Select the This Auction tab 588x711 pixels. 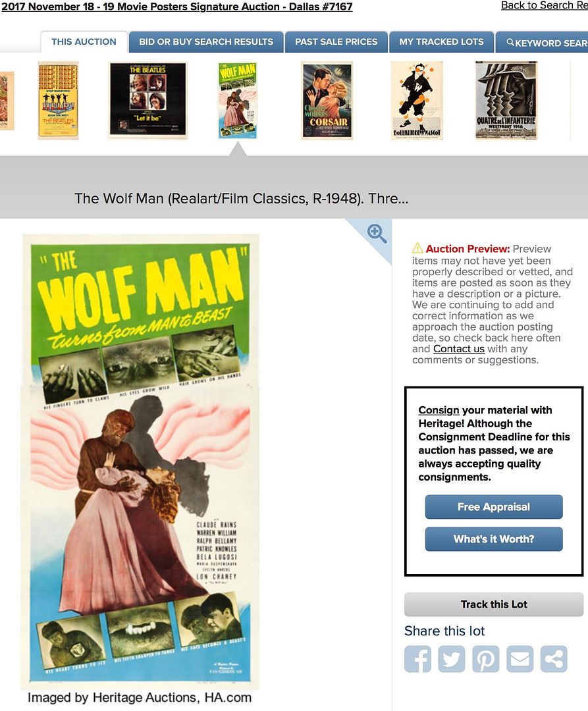click(84, 42)
